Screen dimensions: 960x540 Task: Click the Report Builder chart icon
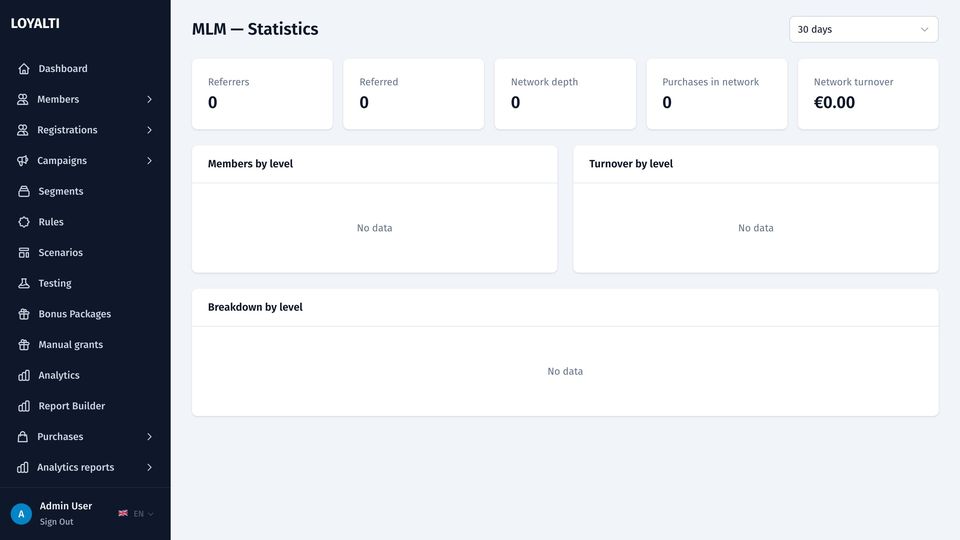[x=24, y=406]
